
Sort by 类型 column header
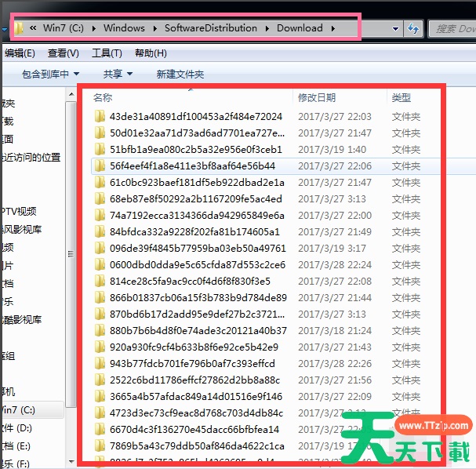coord(401,98)
